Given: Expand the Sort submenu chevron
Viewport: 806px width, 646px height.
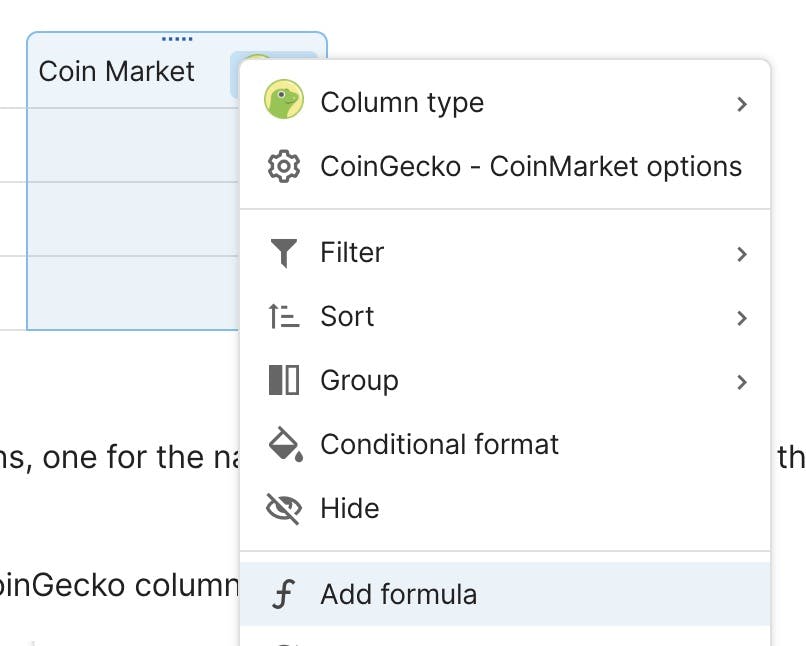Looking at the screenshot, I should point(741,318).
